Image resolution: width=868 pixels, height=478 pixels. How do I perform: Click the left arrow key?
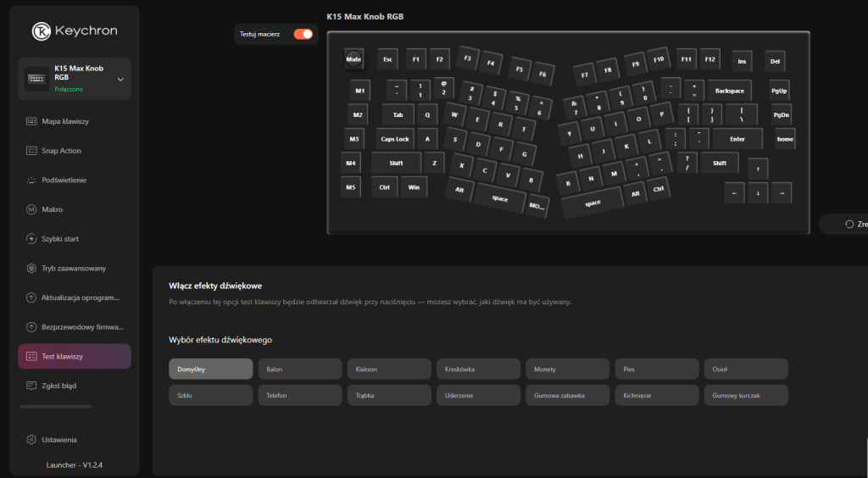(x=735, y=193)
